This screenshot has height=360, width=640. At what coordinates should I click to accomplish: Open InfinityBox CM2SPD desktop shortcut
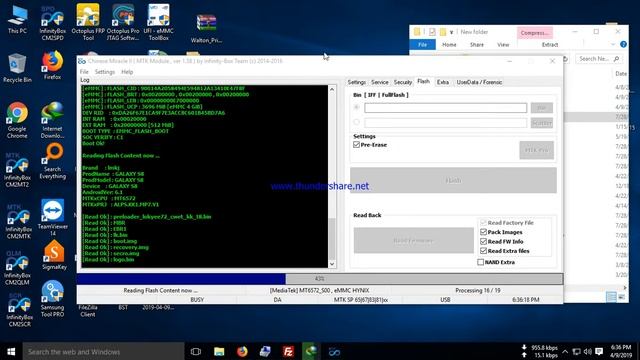point(53,23)
